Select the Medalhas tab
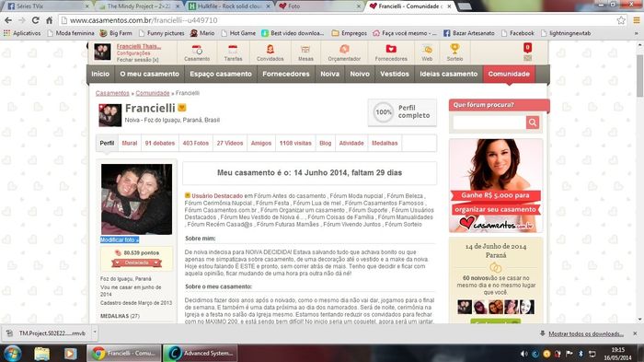644x362 pixels. (385, 143)
